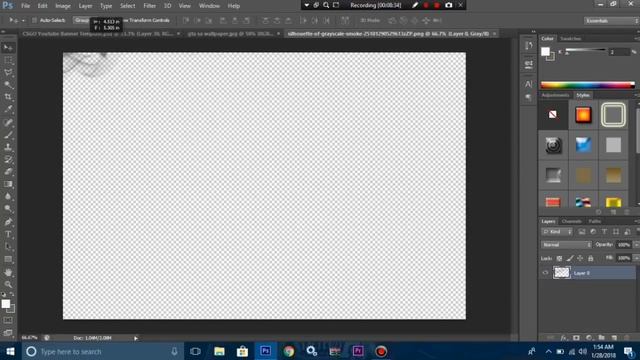Select the Healing Brush tool
The height and width of the screenshot is (360, 640).
point(8,122)
